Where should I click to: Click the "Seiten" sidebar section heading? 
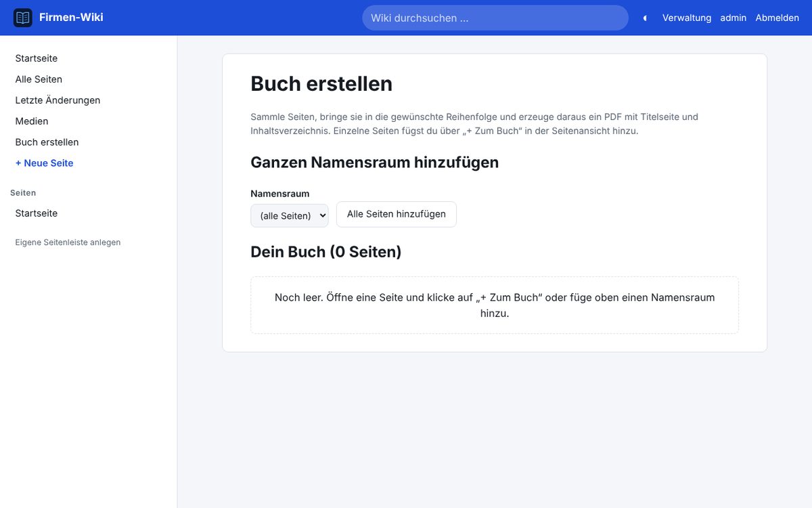23,193
